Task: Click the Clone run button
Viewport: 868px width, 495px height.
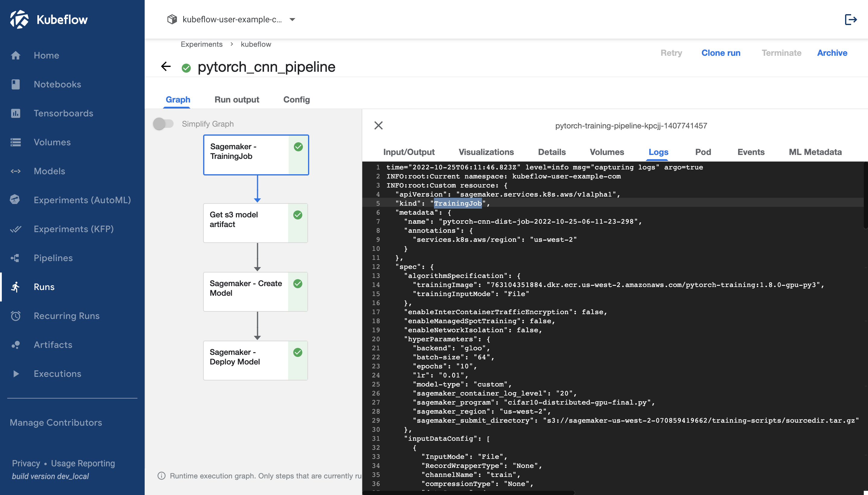Action: 721,53
